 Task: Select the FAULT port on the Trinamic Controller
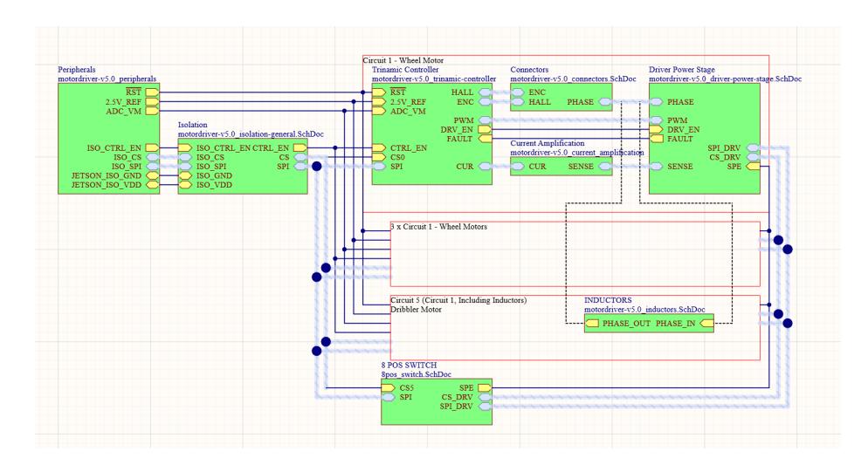point(485,139)
